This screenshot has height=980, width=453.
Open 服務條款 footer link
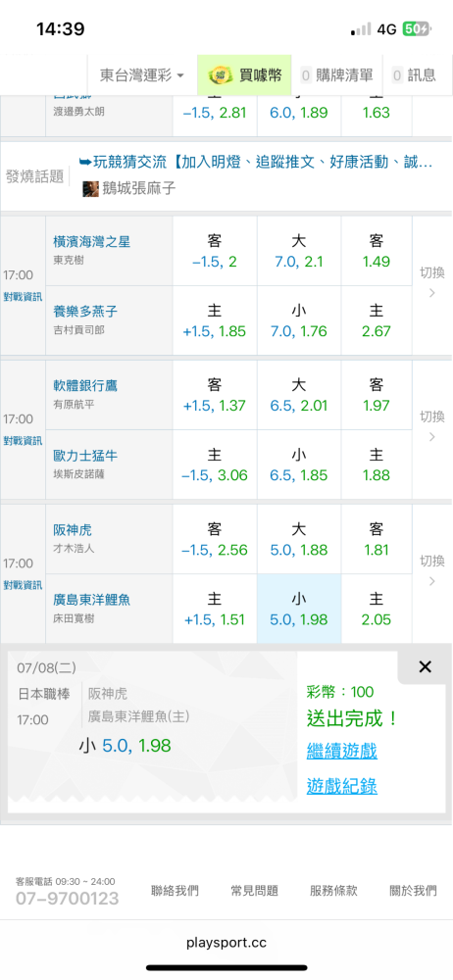point(333,891)
